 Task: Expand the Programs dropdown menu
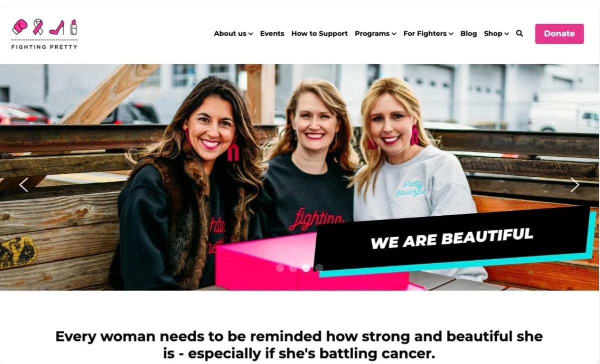(x=375, y=33)
